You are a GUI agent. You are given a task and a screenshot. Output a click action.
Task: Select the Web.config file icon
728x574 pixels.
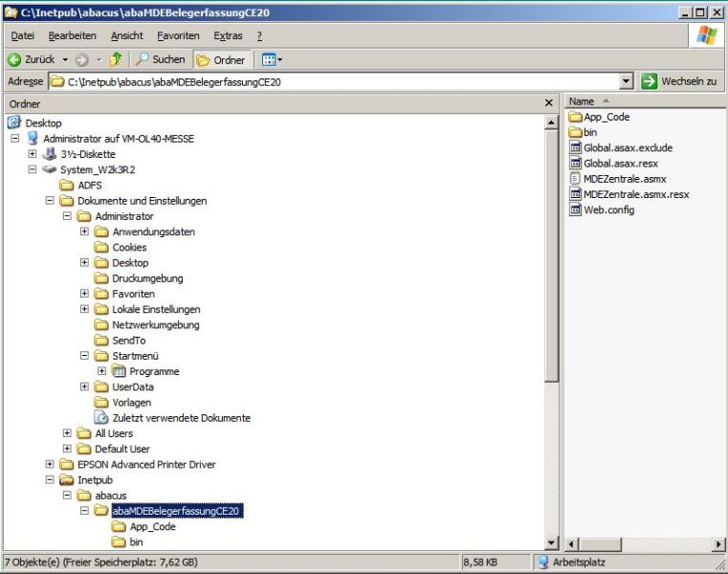point(576,210)
